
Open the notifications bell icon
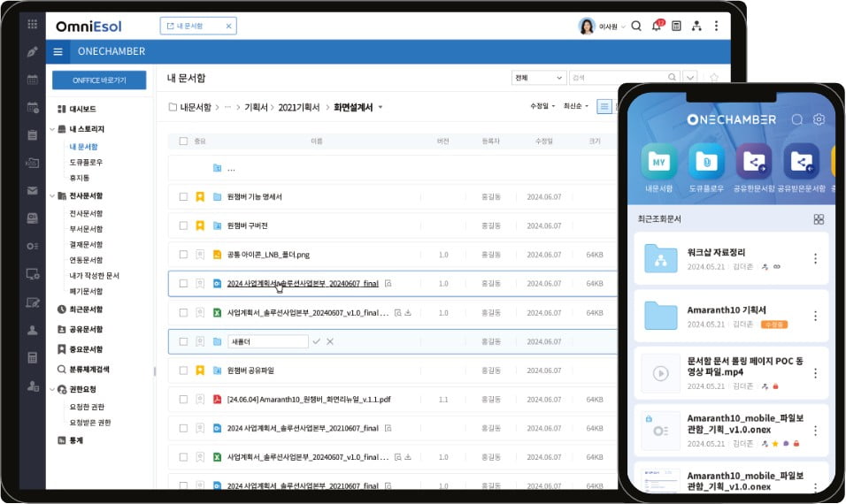tap(657, 26)
